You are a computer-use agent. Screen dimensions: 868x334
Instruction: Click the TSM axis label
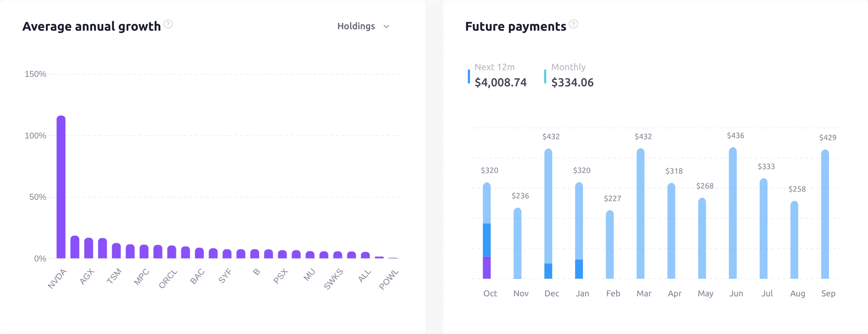tap(114, 276)
